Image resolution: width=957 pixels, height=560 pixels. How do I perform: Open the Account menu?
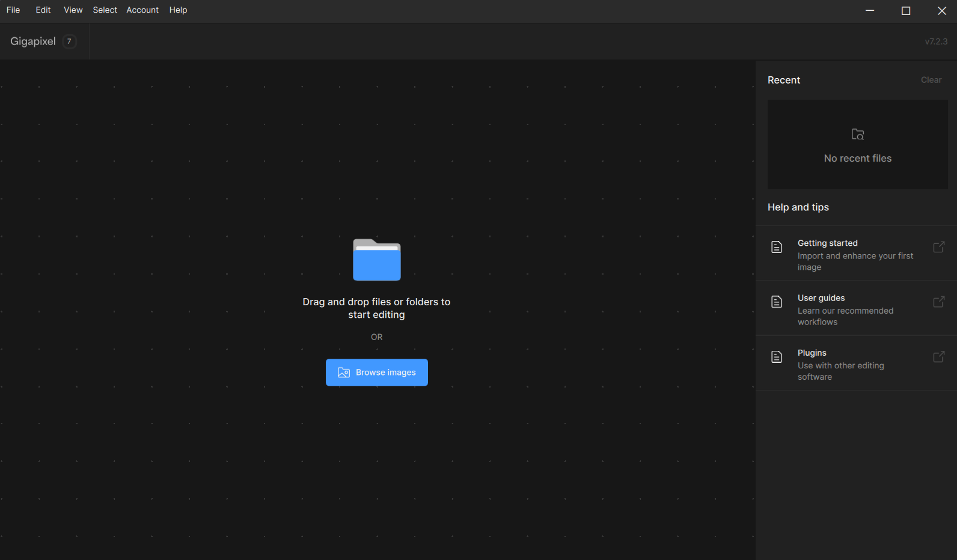coord(142,10)
